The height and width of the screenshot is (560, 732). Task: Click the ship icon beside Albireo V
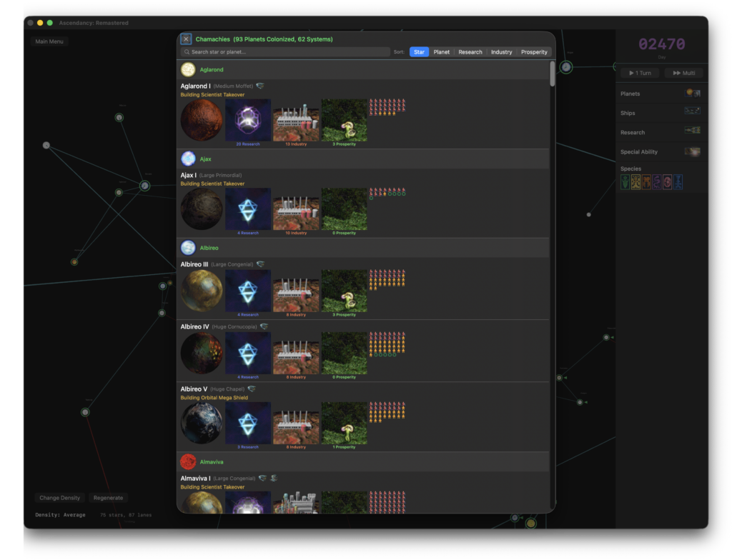(x=252, y=389)
